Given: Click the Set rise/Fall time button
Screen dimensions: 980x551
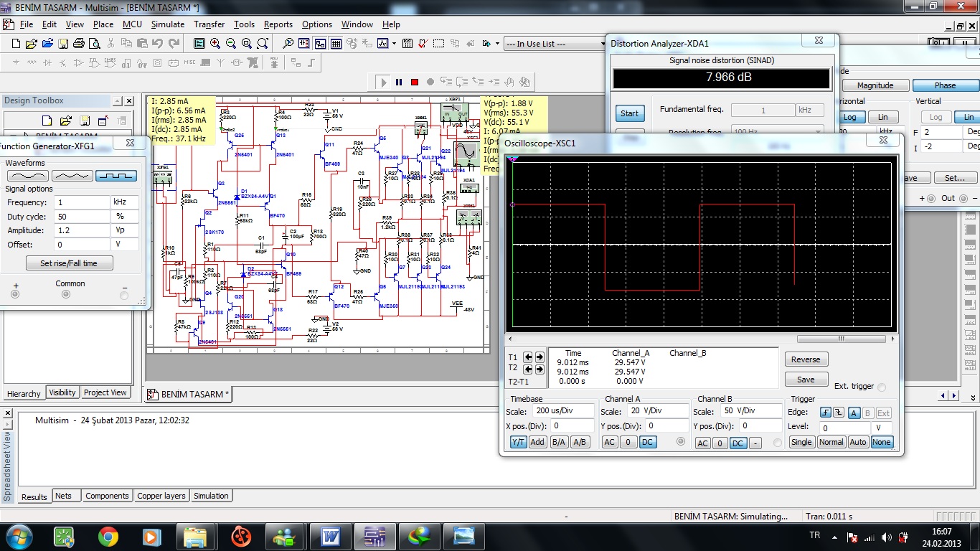Looking at the screenshot, I should 69,263.
